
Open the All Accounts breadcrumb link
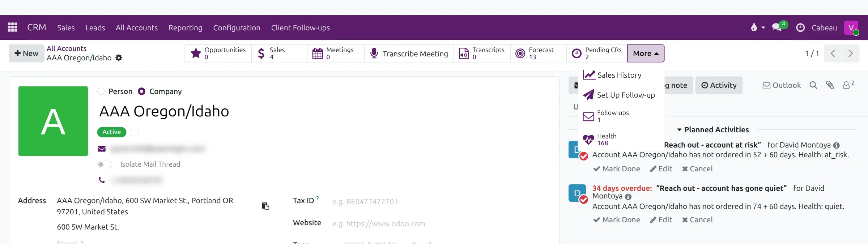(x=67, y=48)
